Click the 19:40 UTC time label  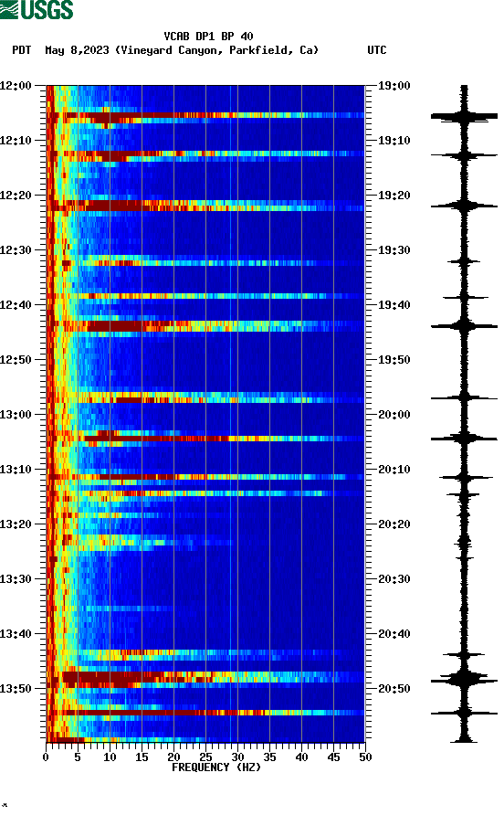click(394, 305)
